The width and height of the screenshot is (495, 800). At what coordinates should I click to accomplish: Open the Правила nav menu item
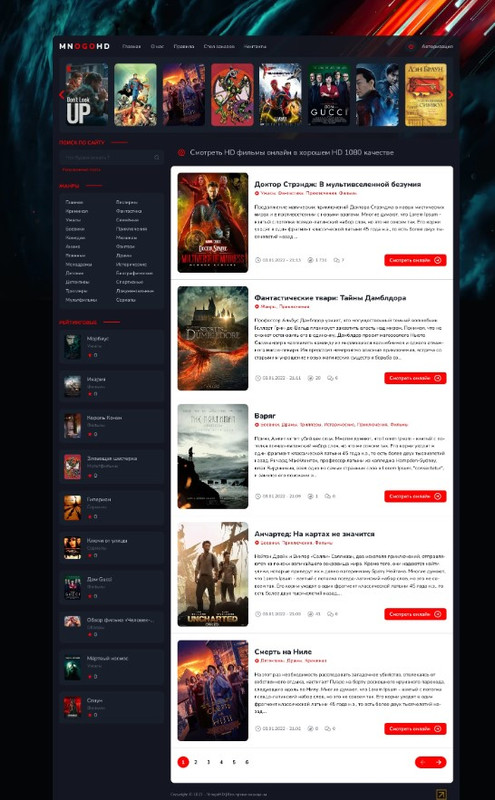pyautogui.click(x=184, y=46)
